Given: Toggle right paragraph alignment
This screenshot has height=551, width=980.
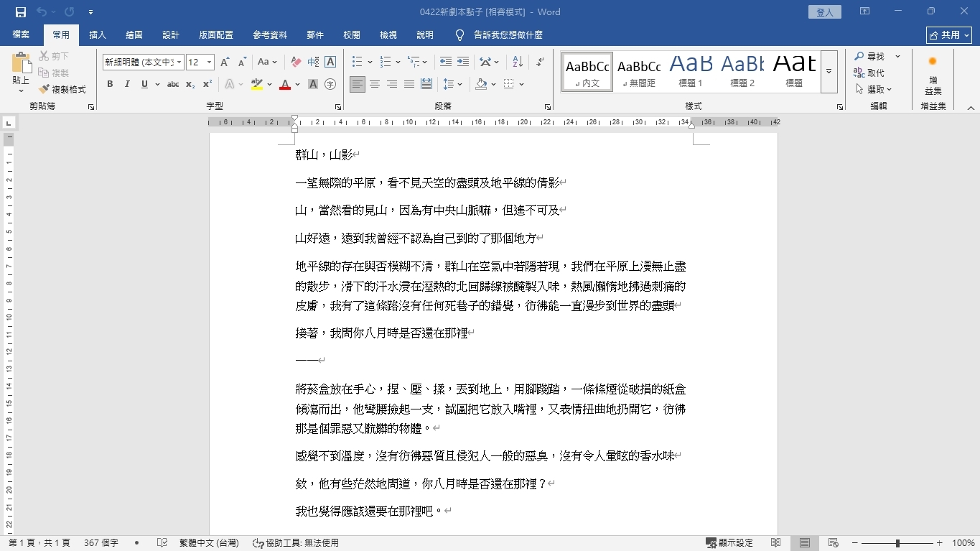Looking at the screenshot, I should (392, 84).
